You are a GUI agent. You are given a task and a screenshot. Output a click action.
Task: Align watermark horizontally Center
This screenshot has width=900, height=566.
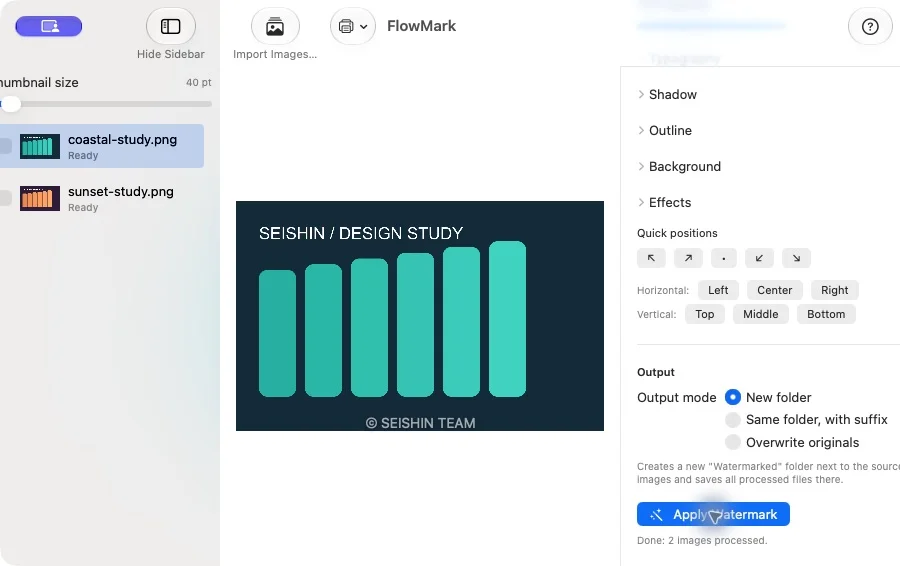(774, 290)
